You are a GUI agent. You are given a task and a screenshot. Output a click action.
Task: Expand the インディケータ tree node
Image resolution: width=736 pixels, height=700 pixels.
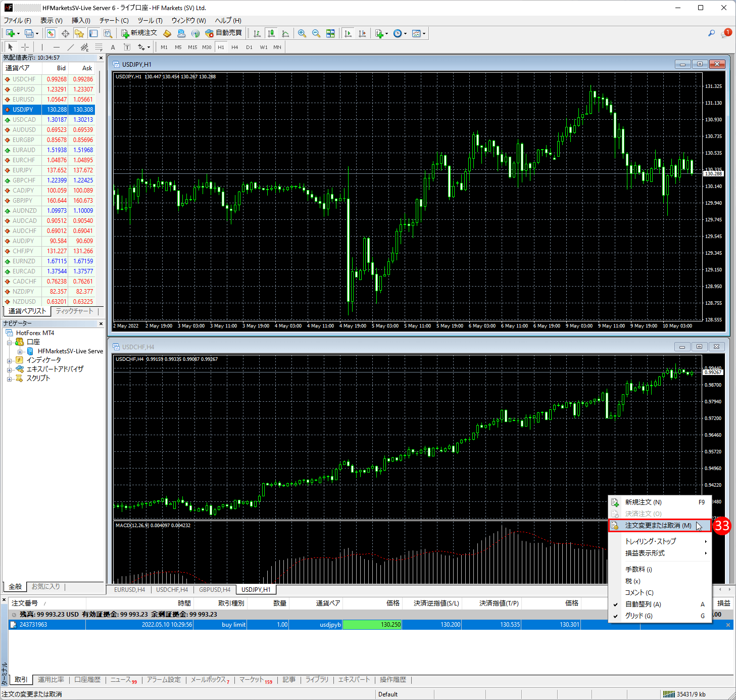click(x=9, y=360)
